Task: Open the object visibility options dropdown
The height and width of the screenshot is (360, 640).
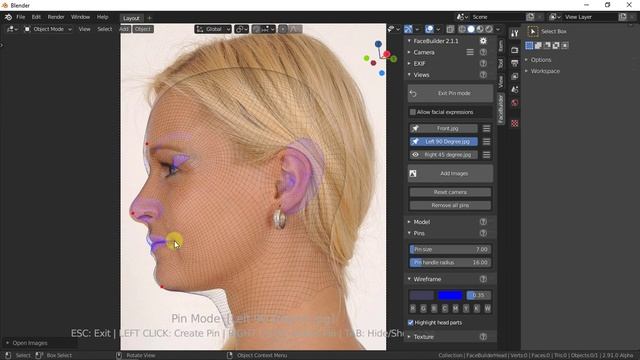Action: tap(393, 29)
